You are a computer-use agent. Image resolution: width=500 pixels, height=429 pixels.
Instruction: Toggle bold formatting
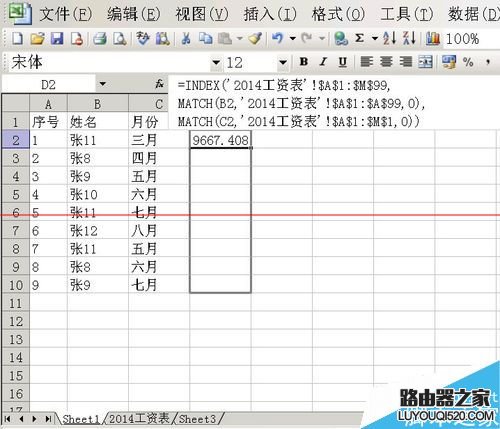[304, 62]
